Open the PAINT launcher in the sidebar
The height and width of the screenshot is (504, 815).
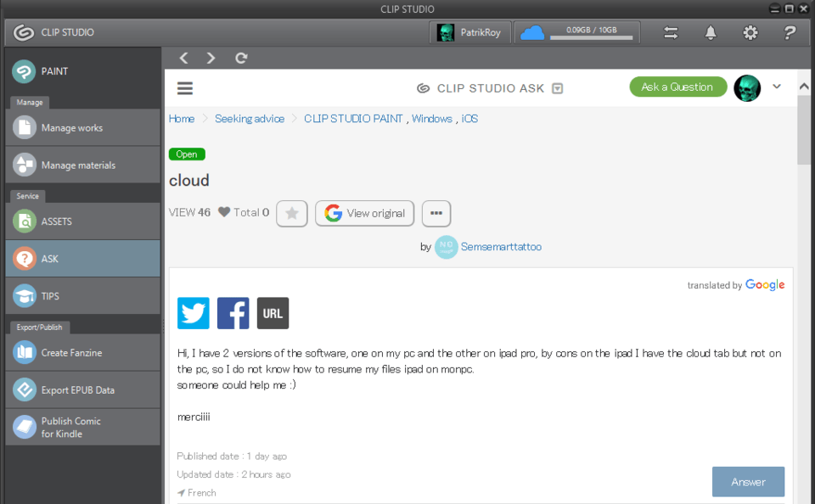coord(82,71)
